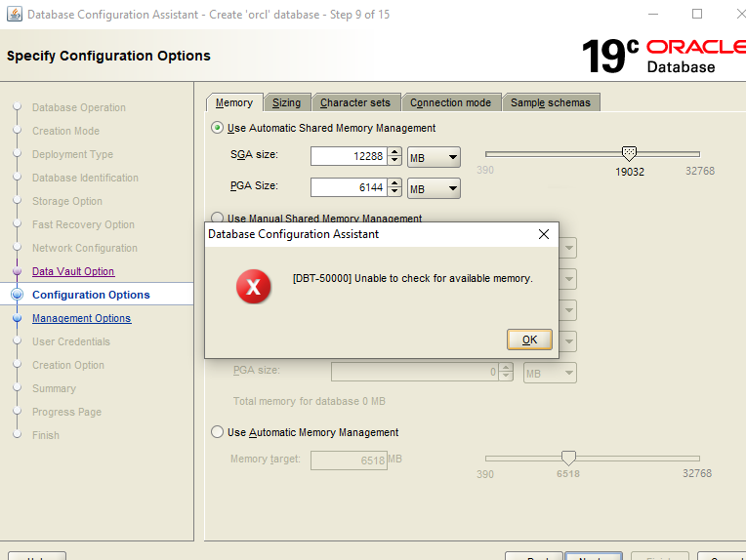Click the SGA size input field

tap(349, 156)
